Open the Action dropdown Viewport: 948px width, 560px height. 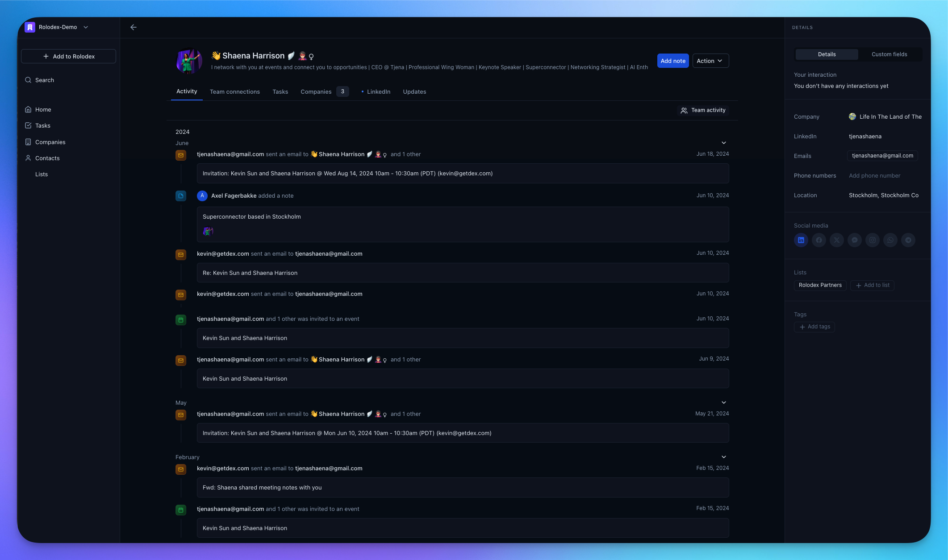[x=710, y=61]
